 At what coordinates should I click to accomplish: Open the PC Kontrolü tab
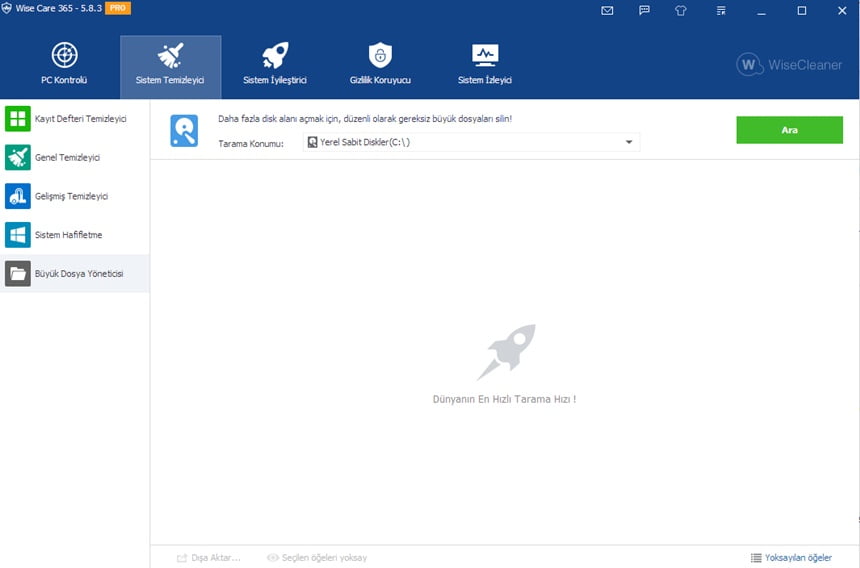[64, 66]
